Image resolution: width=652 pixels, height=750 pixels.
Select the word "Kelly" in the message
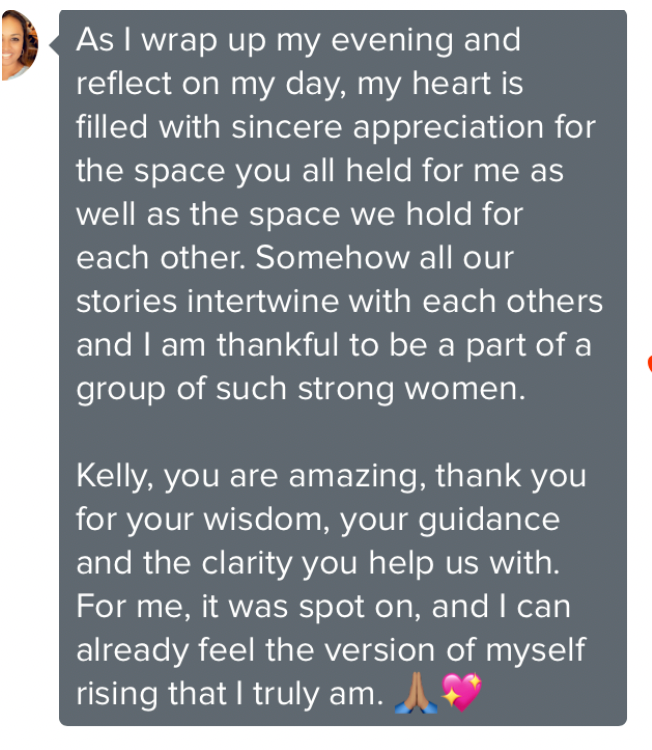click(x=111, y=476)
